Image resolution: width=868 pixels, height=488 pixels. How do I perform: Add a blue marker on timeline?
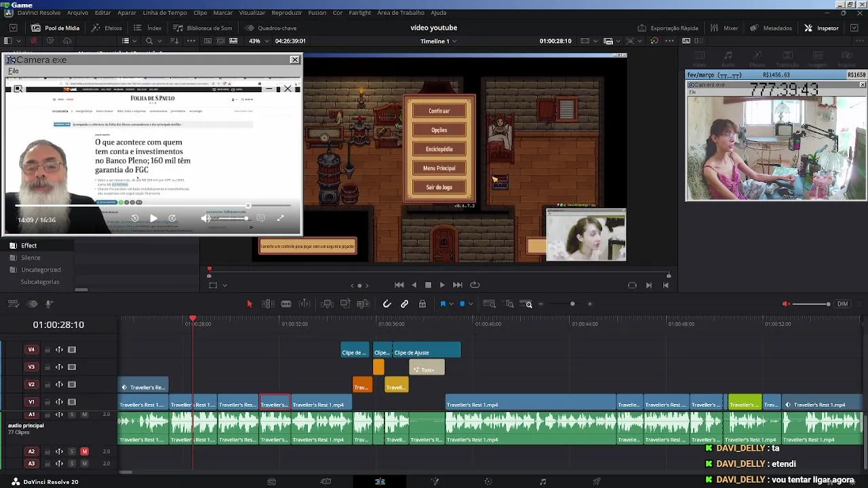[462, 304]
